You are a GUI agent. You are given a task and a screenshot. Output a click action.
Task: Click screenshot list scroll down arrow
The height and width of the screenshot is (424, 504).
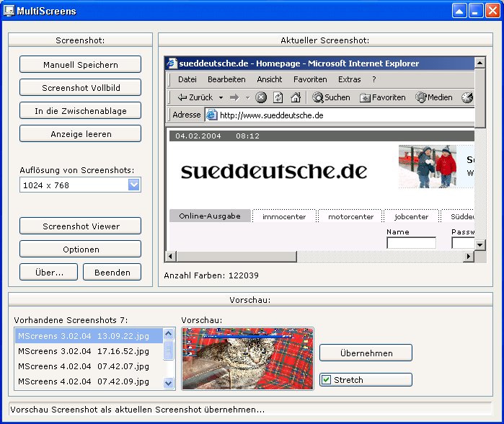(x=169, y=383)
